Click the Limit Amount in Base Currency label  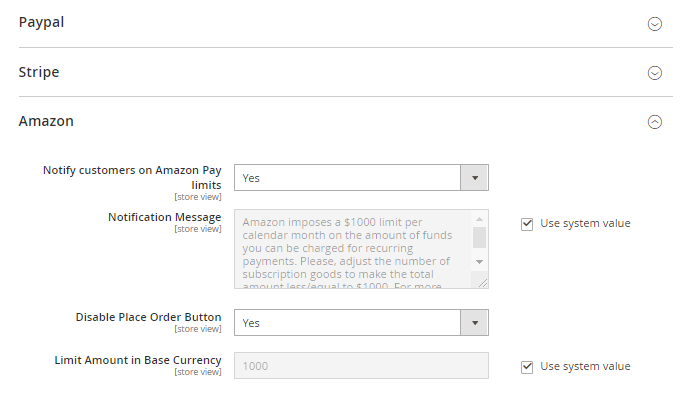tap(138, 360)
